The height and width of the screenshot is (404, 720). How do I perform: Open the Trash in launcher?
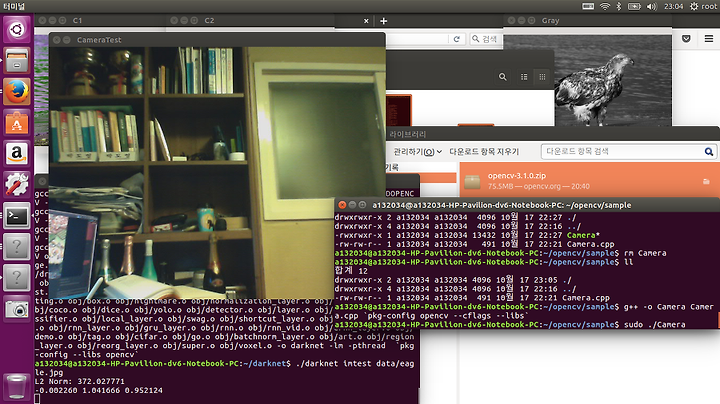click(17, 387)
